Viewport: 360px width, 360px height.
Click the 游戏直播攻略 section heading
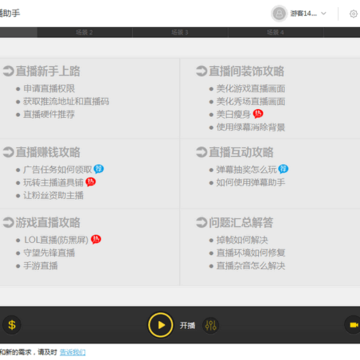point(48,222)
